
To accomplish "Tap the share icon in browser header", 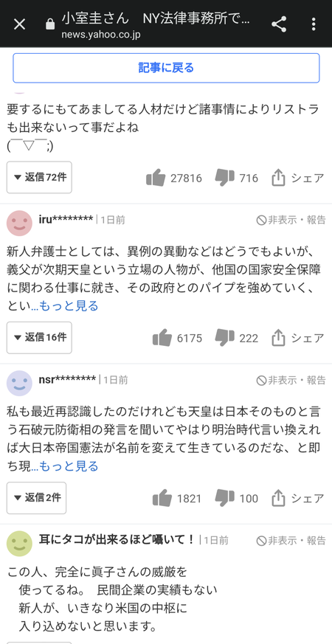I will [x=279, y=24].
